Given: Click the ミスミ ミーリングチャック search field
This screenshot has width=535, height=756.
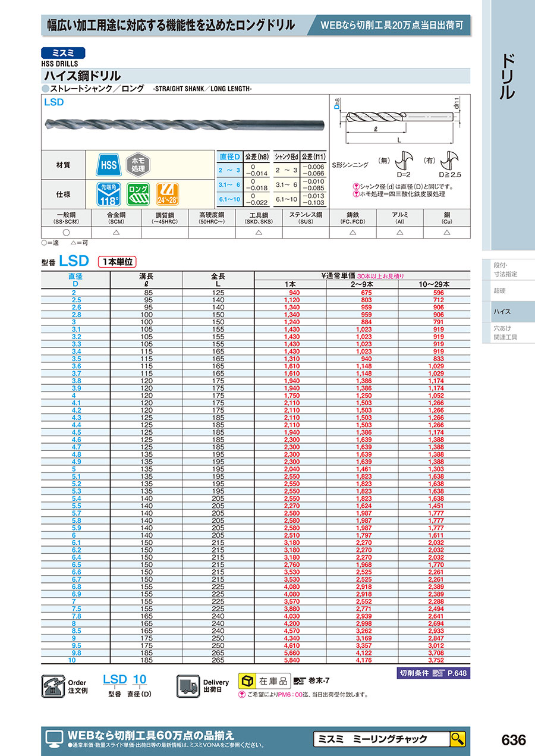Looking at the screenshot, I should 380,739.
